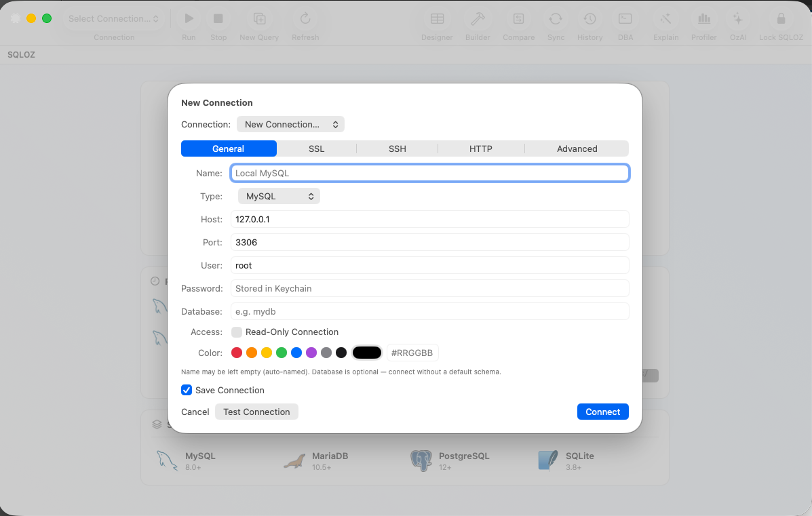Click the Test Connection button
The image size is (812, 516).
point(256,412)
